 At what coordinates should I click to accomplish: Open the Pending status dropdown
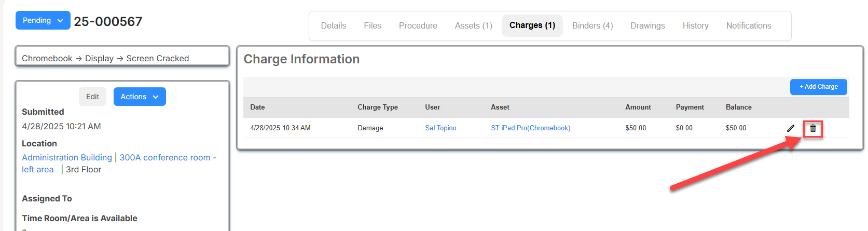43,20
